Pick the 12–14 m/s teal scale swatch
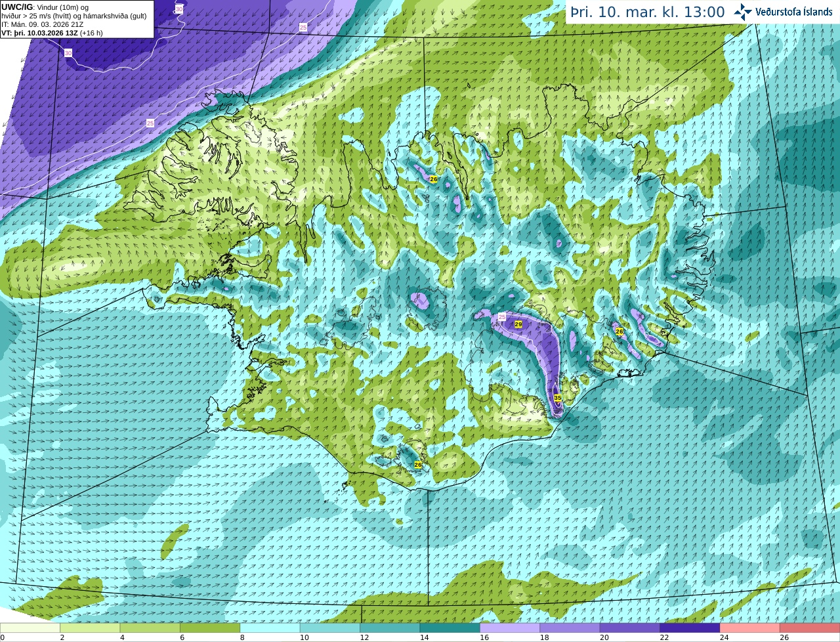 tap(390, 628)
